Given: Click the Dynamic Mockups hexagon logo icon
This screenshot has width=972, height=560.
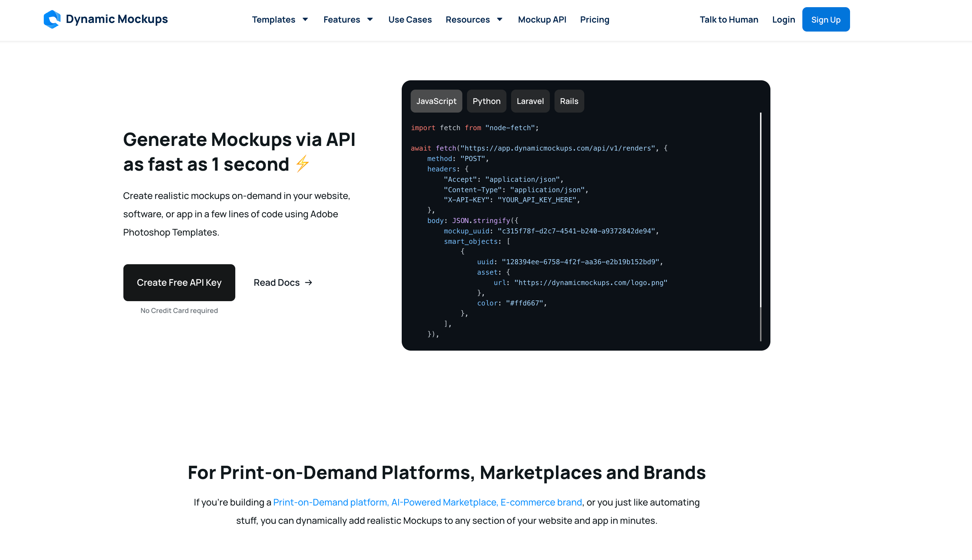Looking at the screenshot, I should tap(52, 19).
